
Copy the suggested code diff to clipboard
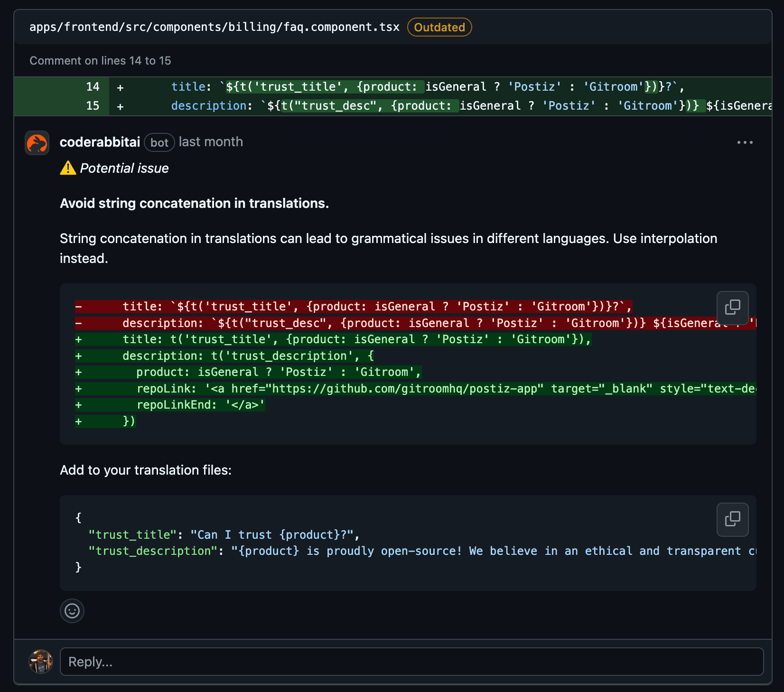(732, 308)
